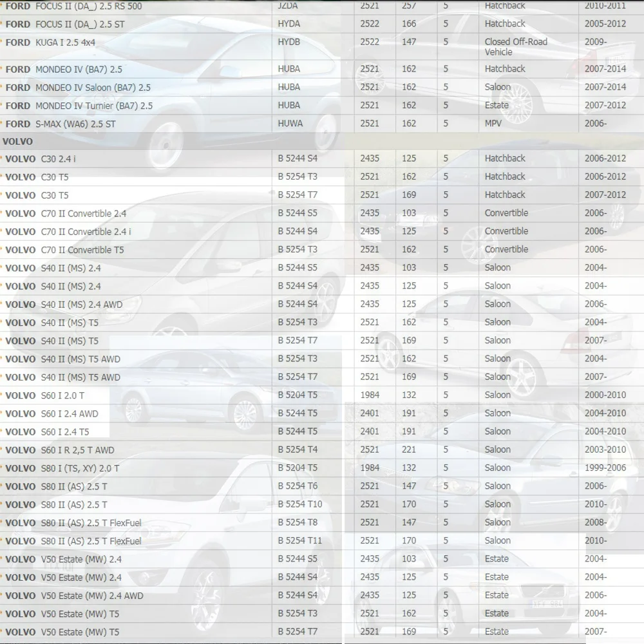Click the '2009-' year cell
Image resolution: width=644 pixels, height=644 pixels.
[x=596, y=42]
